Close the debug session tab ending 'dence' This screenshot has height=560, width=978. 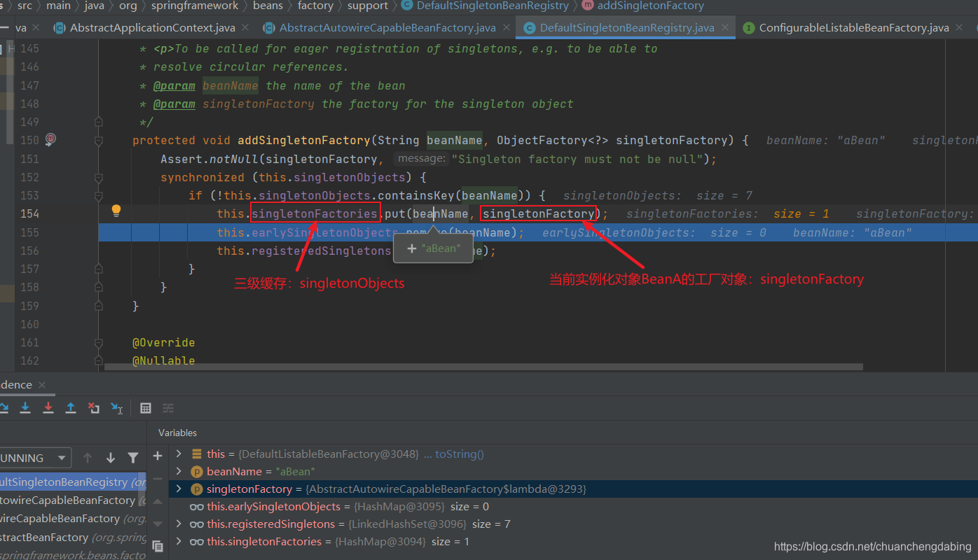coord(42,384)
